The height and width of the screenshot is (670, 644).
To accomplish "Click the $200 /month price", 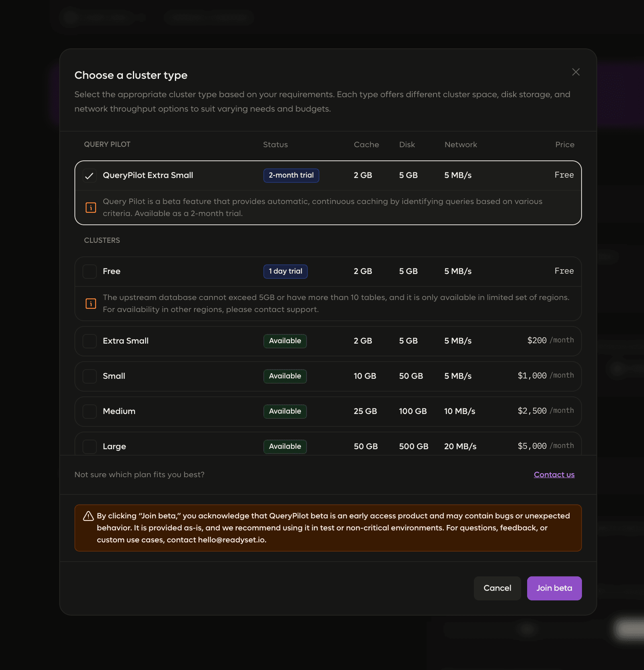I will (550, 340).
